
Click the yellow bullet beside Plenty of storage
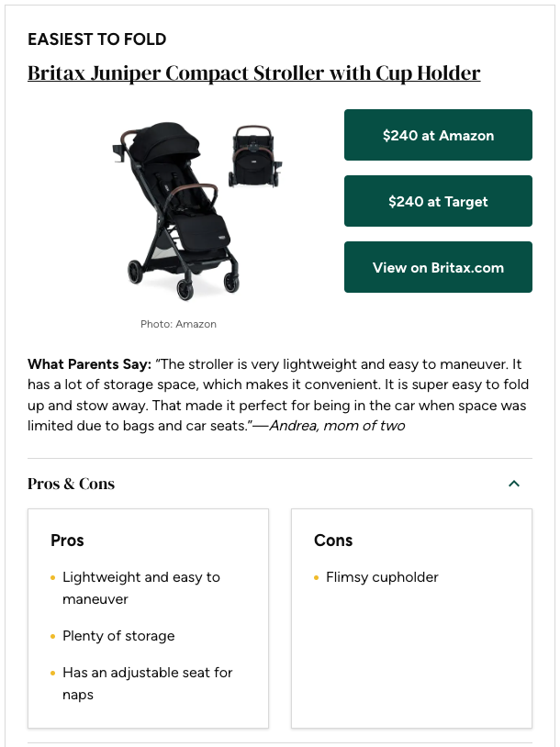click(x=53, y=637)
